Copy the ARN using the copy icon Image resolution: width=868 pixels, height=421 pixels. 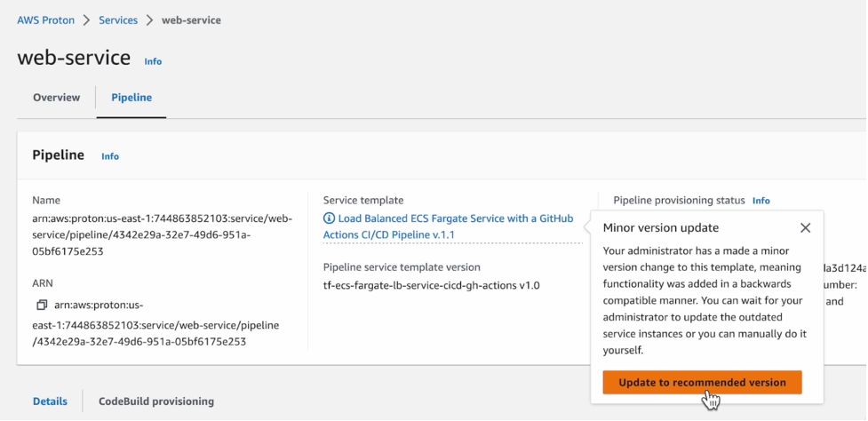click(x=41, y=305)
